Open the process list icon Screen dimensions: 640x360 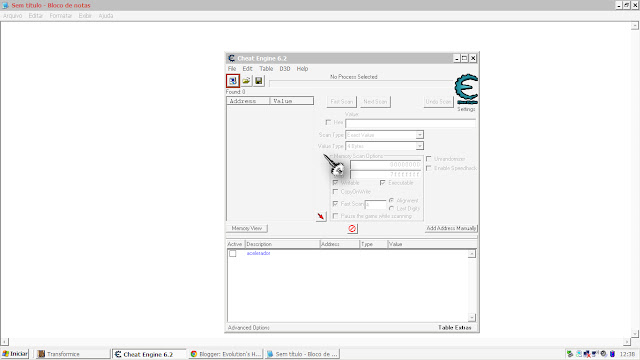(x=233, y=81)
